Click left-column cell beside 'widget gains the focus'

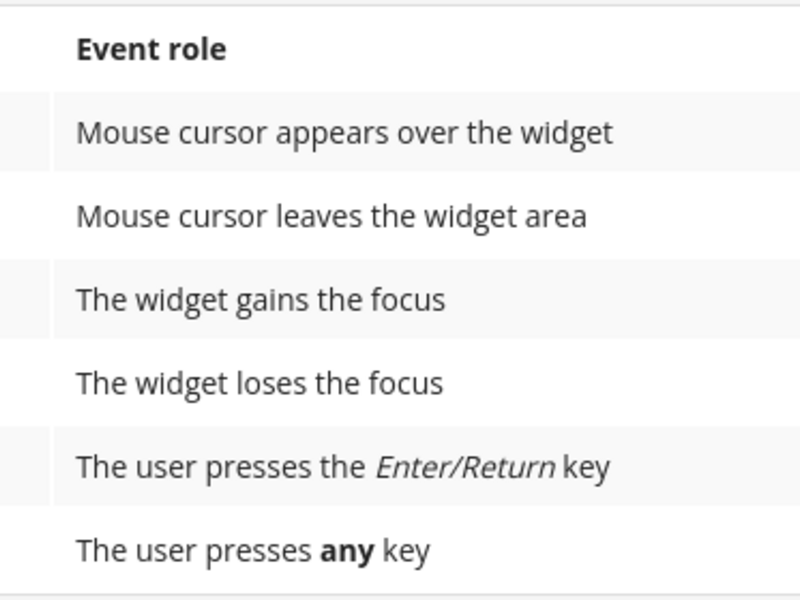tap(24, 299)
